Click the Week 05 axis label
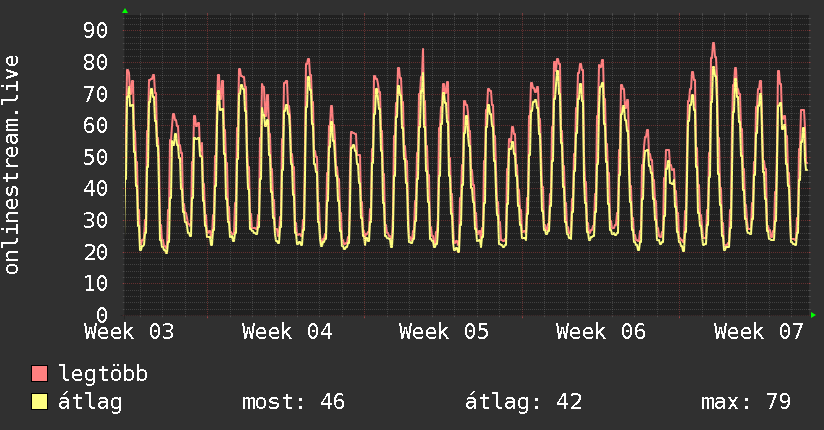Screen dimensions: 824x430 point(444,332)
